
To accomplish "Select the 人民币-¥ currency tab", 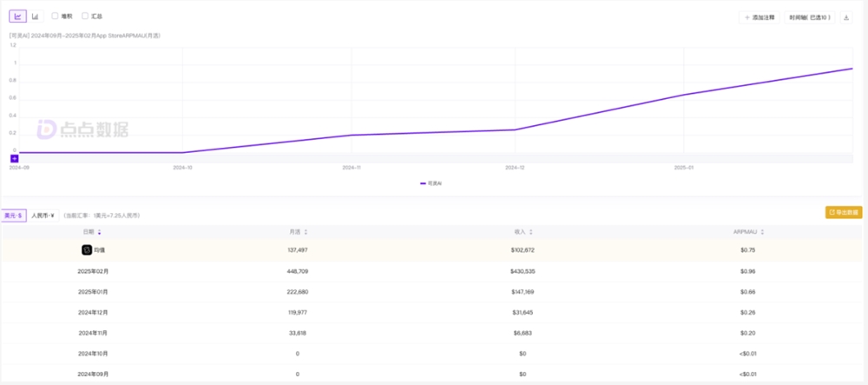I will pos(43,216).
